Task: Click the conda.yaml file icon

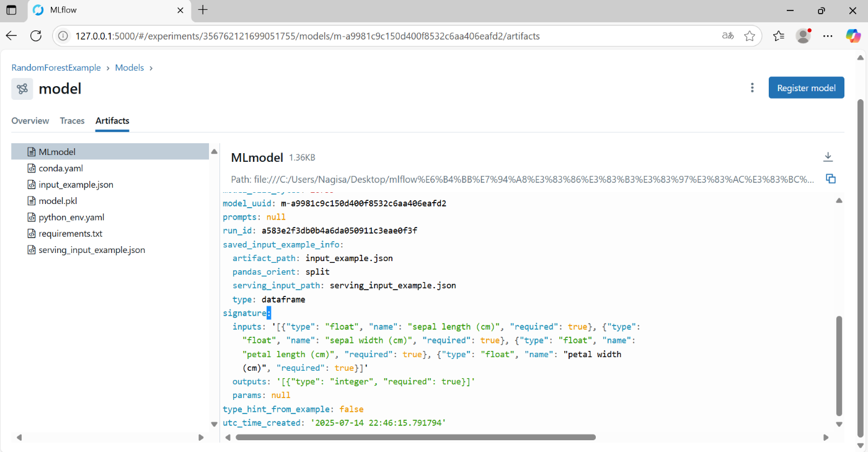Action: pyautogui.click(x=32, y=168)
